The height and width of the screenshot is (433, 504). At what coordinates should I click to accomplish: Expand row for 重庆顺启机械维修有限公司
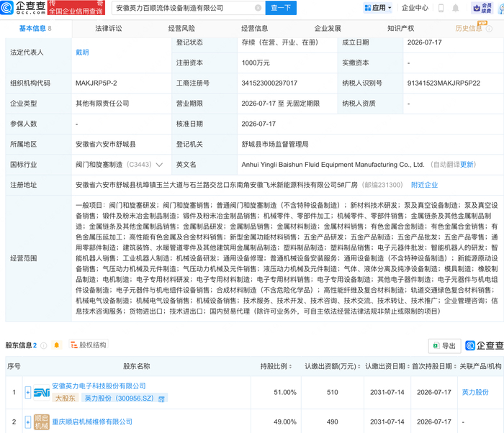[x=28, y=422]
